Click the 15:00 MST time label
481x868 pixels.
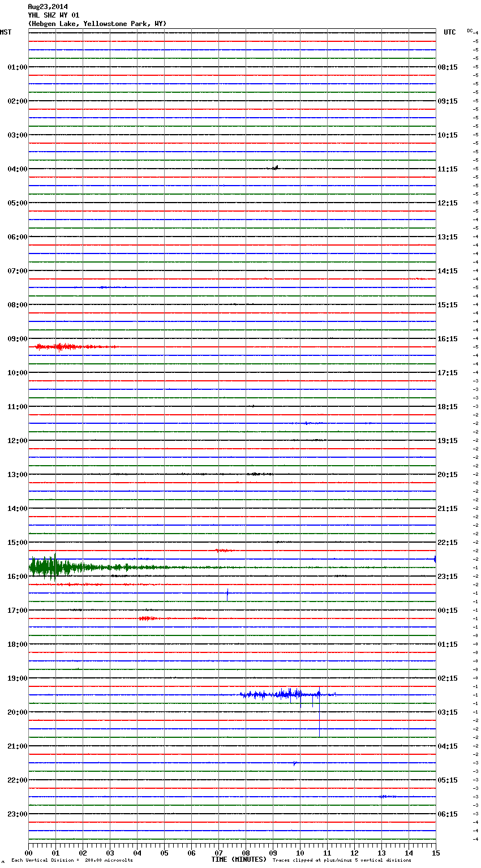point(17,543)
